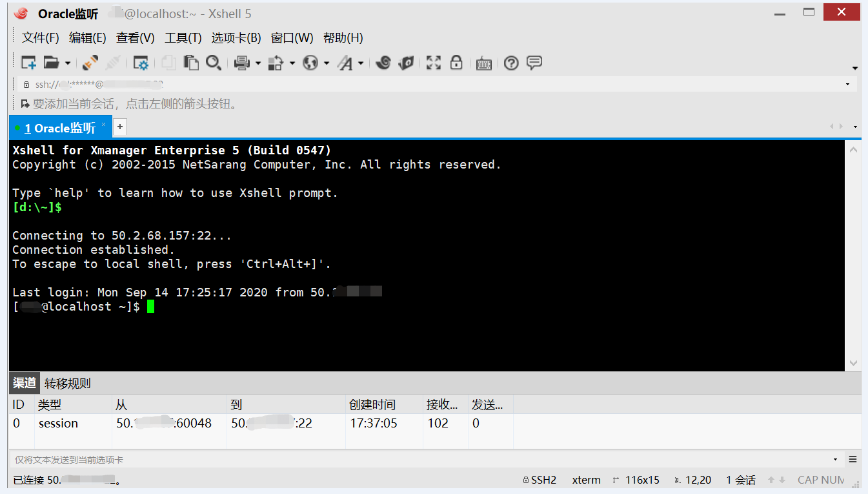Expand the Font dropdown arrow
Image resolution: width=868 pixels, height=494 pixels.
click(361, 63)
